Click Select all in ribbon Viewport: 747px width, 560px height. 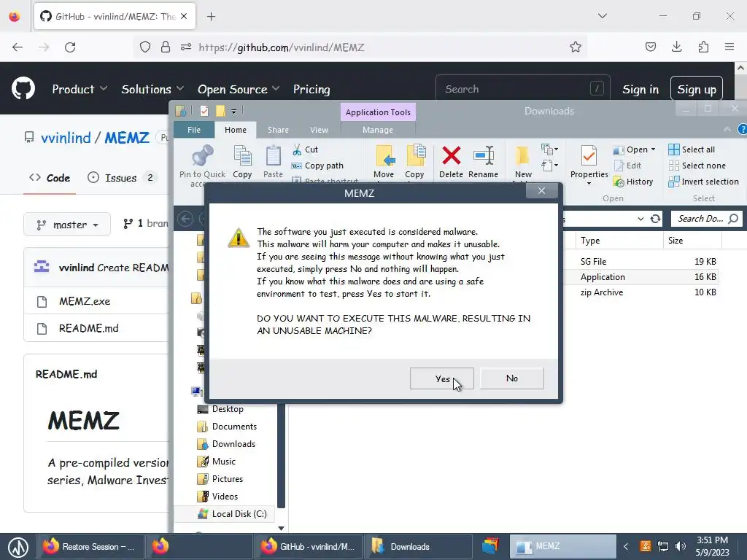(692, 149)
